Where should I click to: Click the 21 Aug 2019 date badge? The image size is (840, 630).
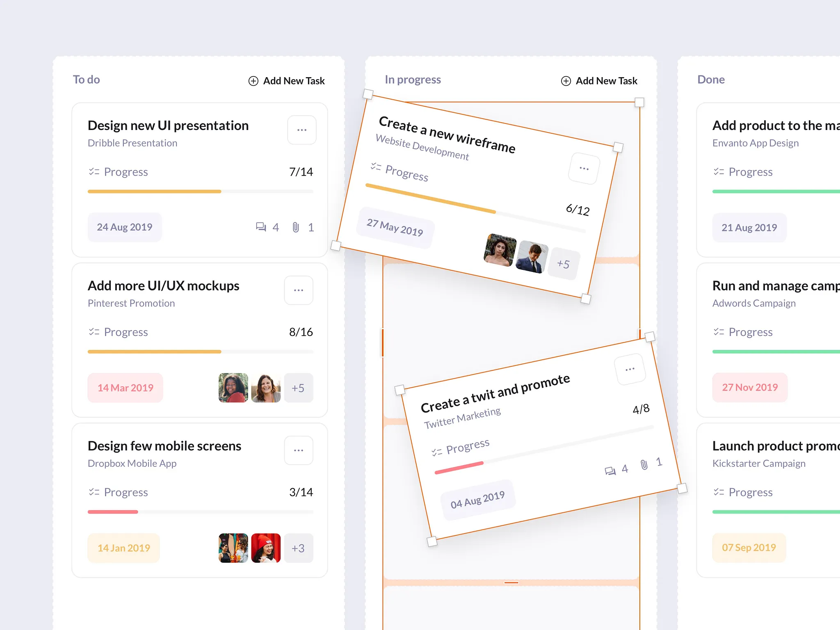(x=749, y=228)
